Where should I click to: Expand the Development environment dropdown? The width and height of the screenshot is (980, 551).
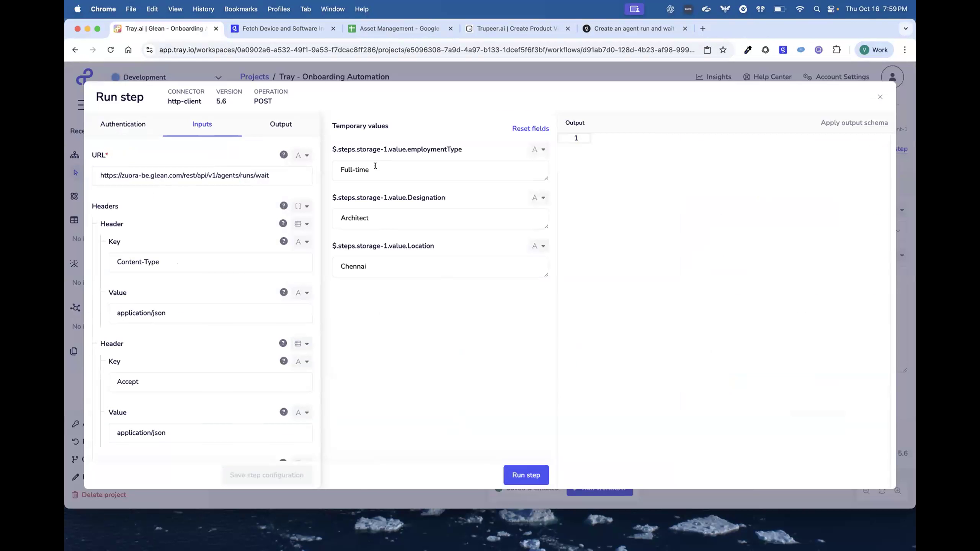tap(219, 77)
